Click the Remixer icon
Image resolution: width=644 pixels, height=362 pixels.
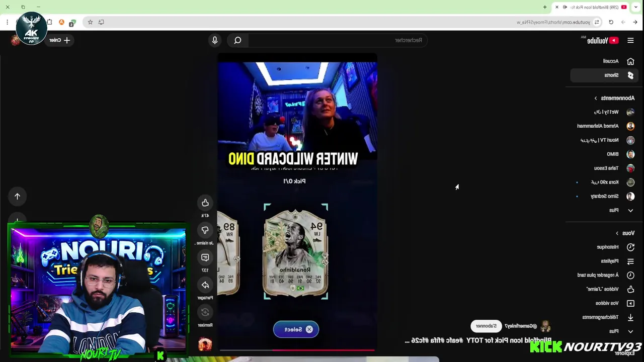tap(205, 312)
